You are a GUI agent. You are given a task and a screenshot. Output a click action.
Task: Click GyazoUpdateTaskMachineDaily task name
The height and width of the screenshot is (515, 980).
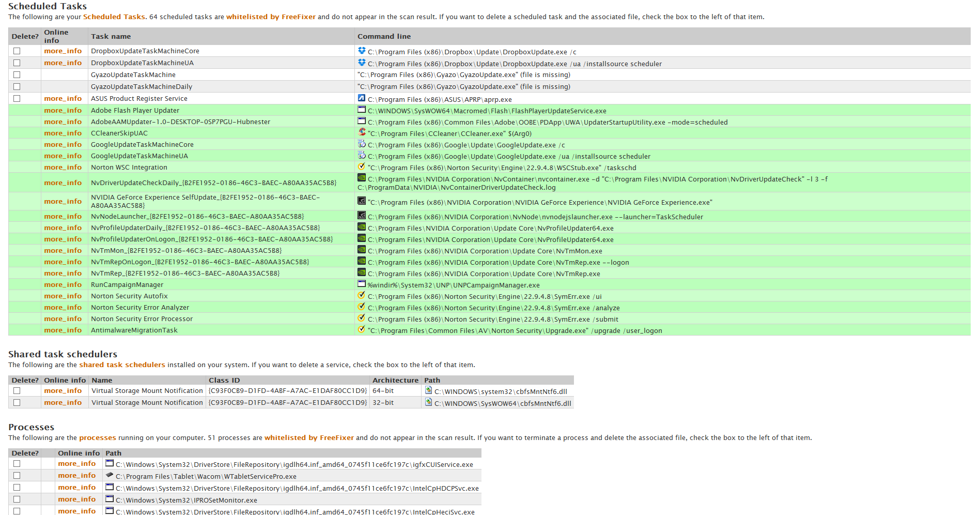(142, 86)
